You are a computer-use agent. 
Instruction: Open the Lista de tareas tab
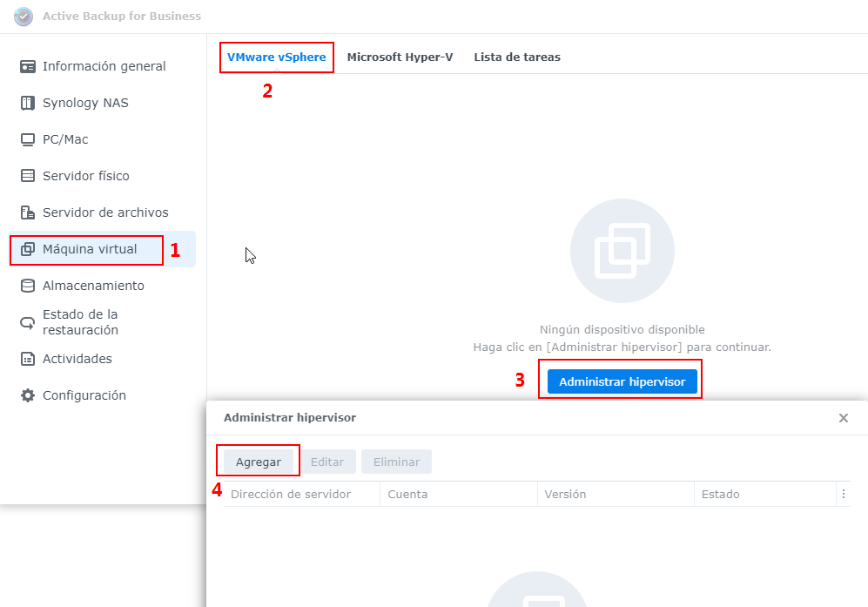click(517, 57)
